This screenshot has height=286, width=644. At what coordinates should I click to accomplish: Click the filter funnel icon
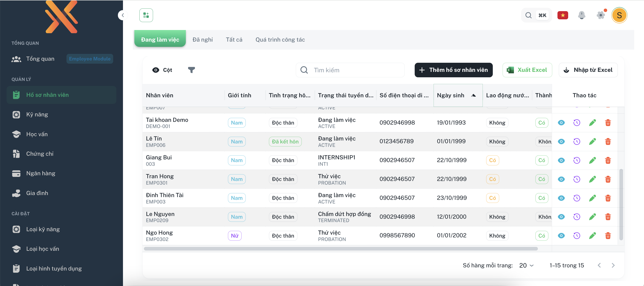pos(191,70)
